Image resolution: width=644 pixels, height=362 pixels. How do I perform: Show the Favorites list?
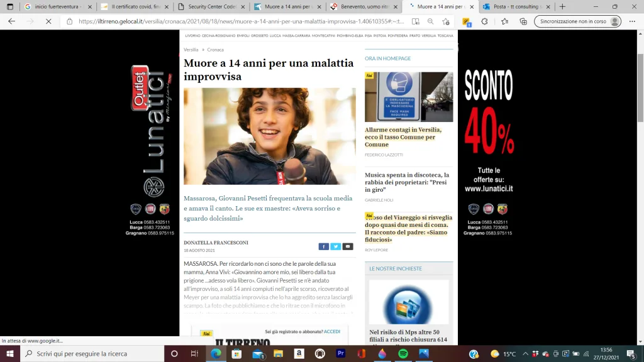[505, 21]
